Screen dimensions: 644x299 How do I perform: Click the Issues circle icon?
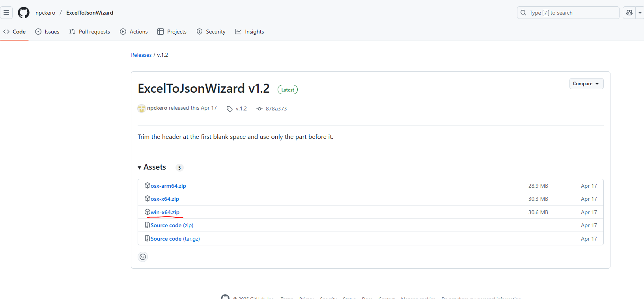point(38,32)
